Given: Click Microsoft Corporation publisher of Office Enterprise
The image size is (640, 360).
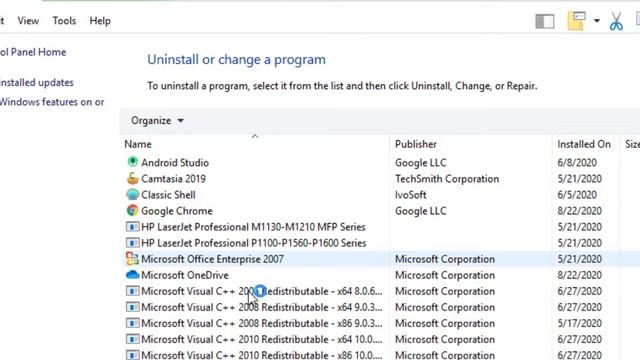Looking at the screenshot, I should (x=445, y=259).
